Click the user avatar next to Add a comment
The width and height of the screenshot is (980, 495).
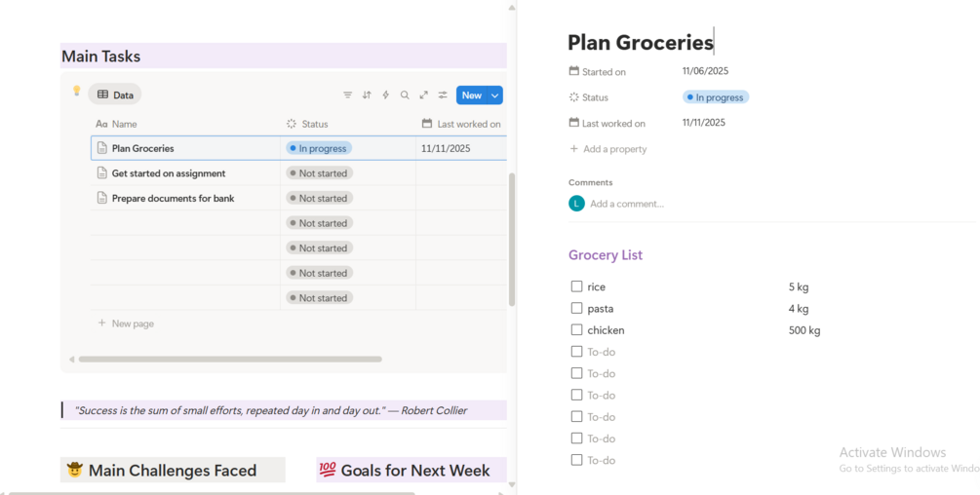pyautogui.click(x=576, y=204)
